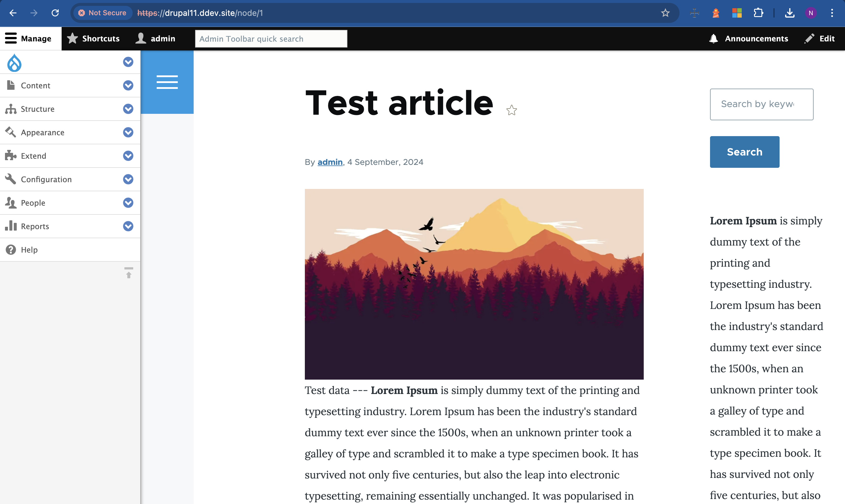Click the mountain sunset article image

click(474, 284)
